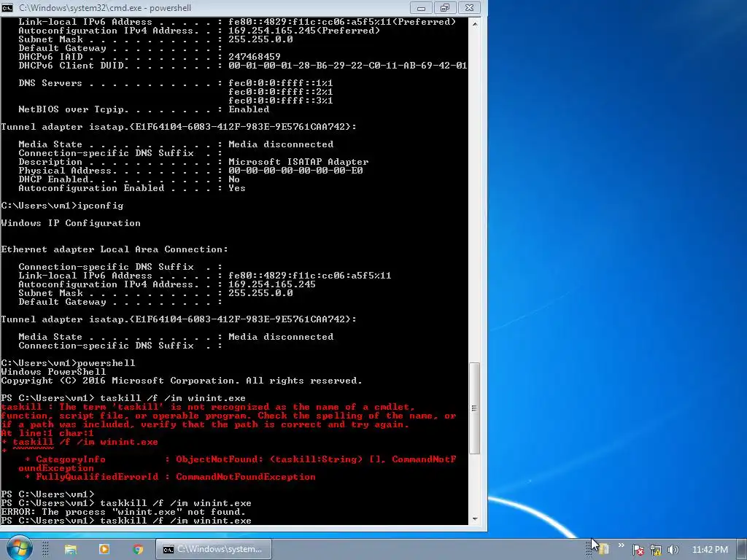The width and height of the screenshot is (747, 560).
Task: Click the DHCPv6 IAID value 247468459
Action: (x=255, y=57)
